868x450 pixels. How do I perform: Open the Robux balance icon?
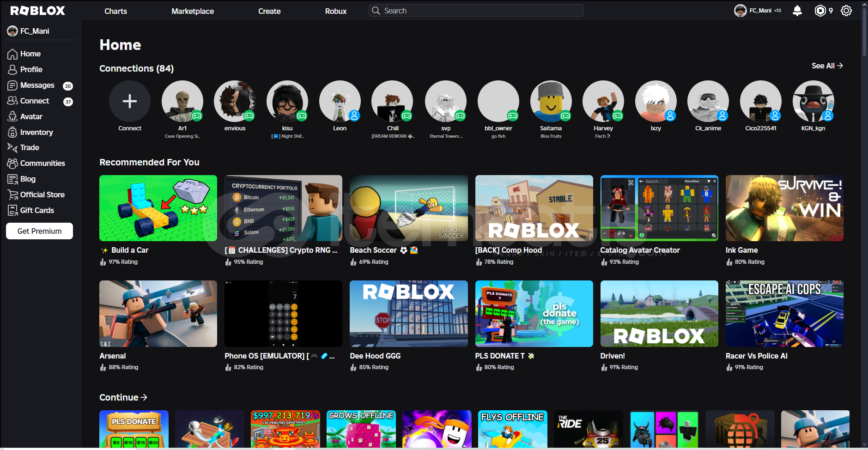pos(820,11)
